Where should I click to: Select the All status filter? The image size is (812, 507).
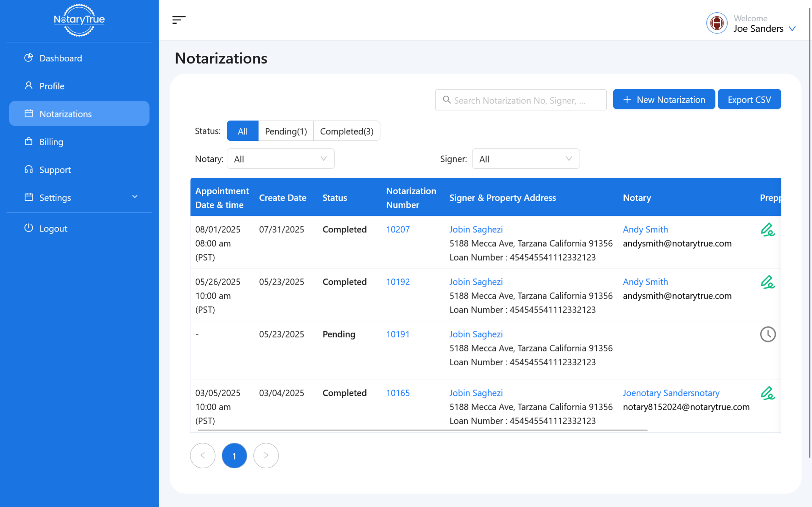[242, 131]
